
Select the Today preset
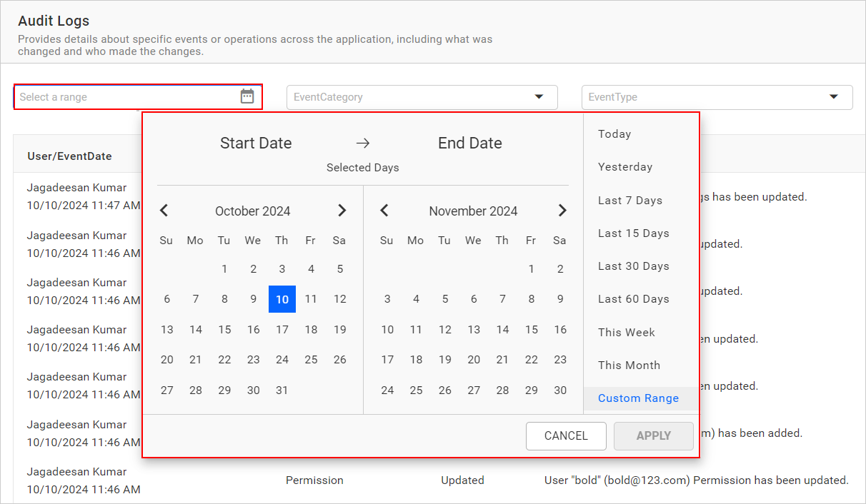coord(615,133)
